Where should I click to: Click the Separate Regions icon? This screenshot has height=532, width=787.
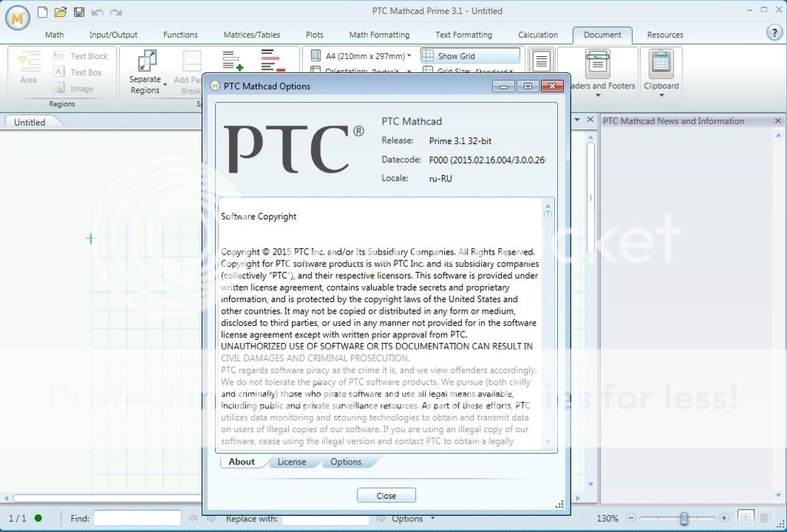point(146,62)
